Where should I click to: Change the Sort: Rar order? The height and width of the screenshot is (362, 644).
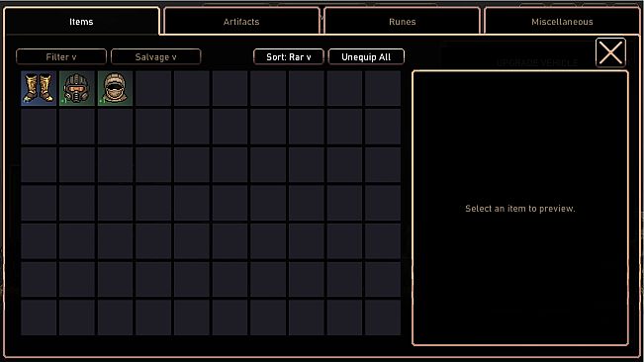(x=289, y=56)
